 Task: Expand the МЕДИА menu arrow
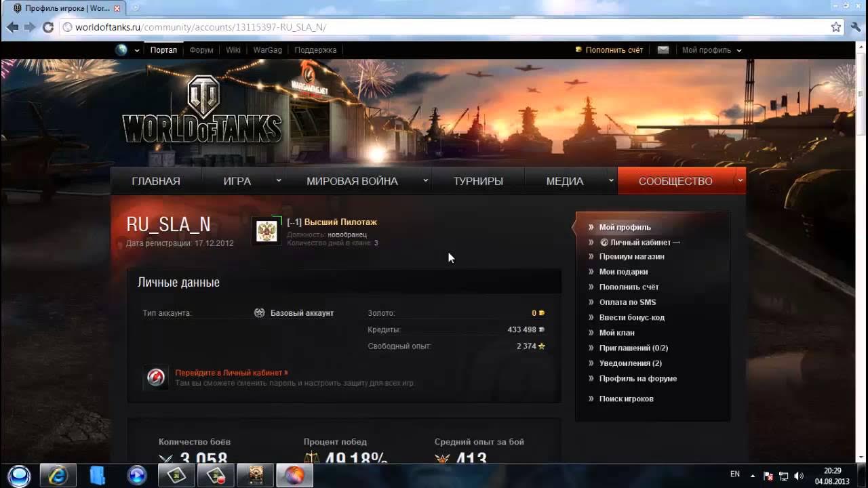pyautogui.click(x=611, y=181)
